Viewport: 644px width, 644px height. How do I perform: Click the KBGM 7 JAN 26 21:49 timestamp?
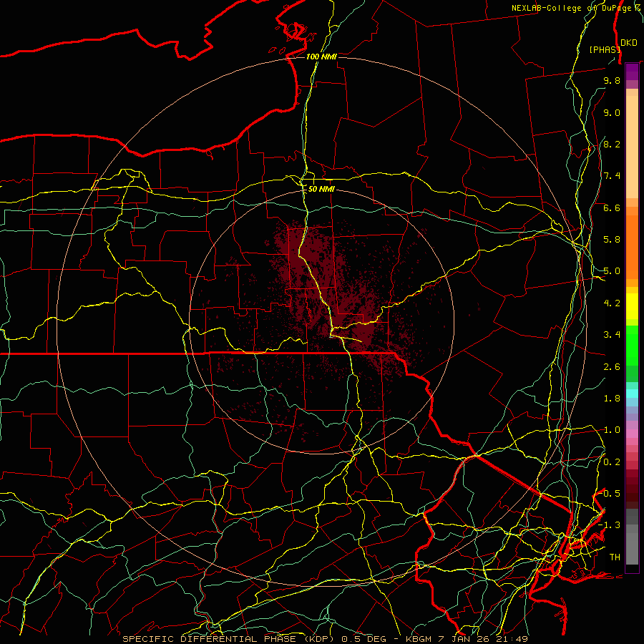pos(467,639)
